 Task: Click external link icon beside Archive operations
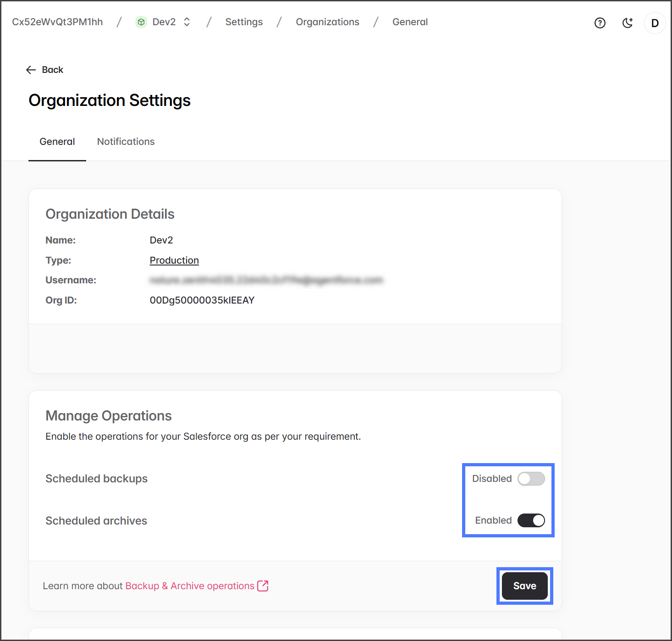pos(263,586)
